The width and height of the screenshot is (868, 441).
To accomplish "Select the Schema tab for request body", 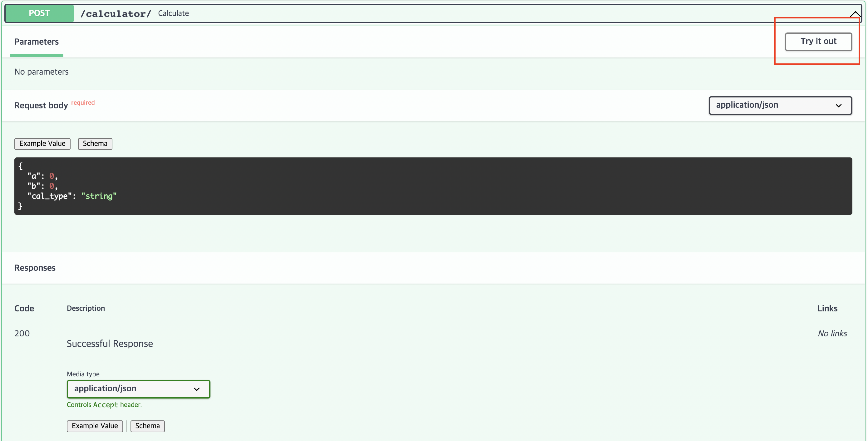I will pyautogui.click(x=94, y=143).
